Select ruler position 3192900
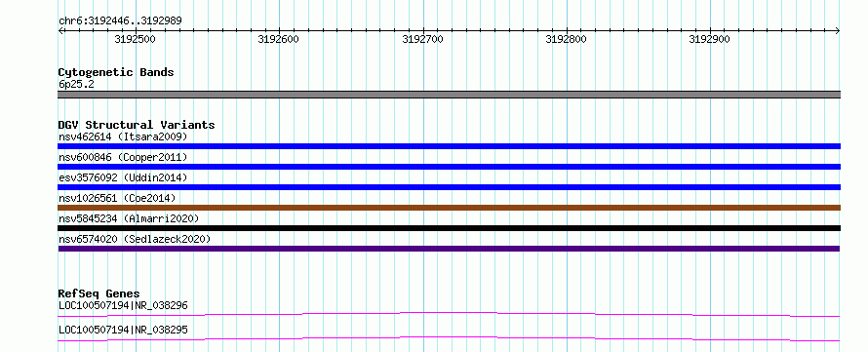The image size is (868, 352). [710, 39]
